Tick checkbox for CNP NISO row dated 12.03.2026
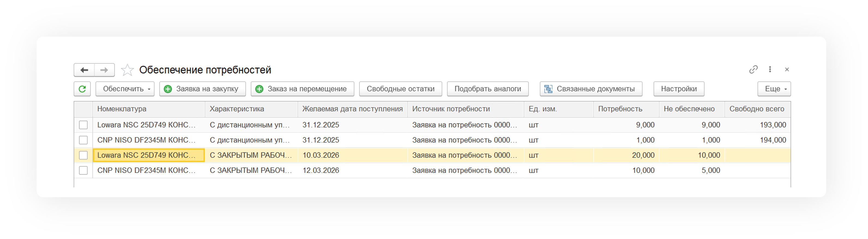Image resolution: width=868 pixels, height=239 pixels. (83, 170)
